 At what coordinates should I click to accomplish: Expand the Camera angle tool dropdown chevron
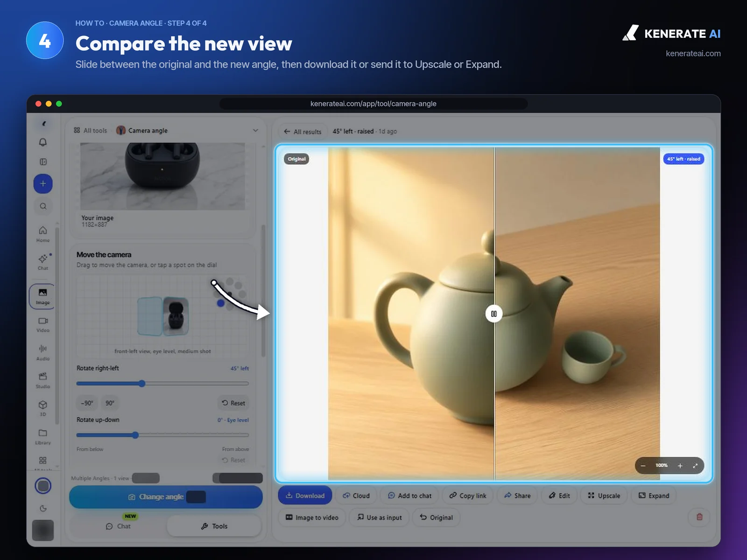255,130
